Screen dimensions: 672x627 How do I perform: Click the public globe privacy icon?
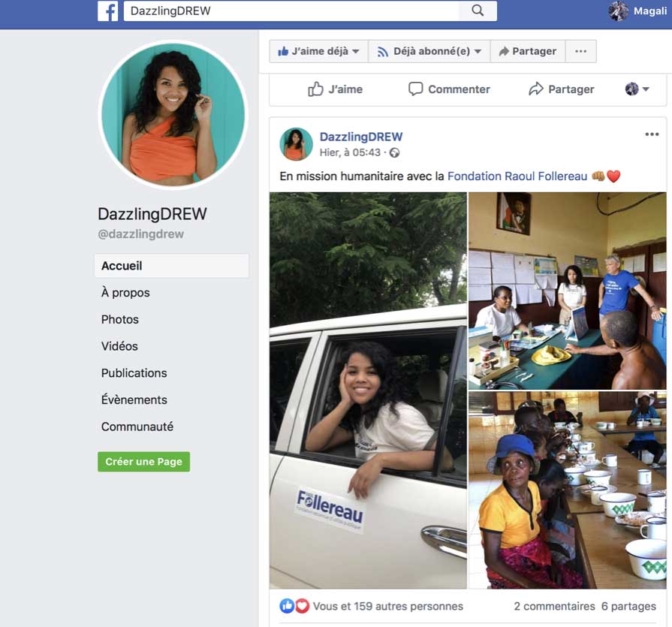(394, 153)
